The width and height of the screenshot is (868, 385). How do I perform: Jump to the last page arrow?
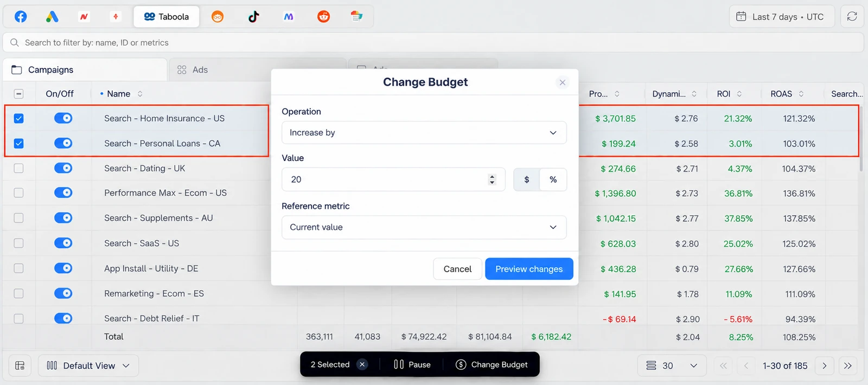point(848,365)
